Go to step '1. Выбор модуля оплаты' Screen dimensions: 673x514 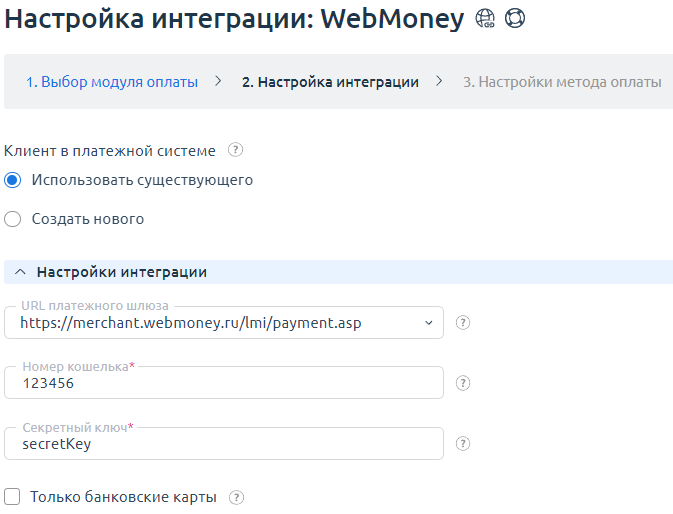(x=112, y=82)
